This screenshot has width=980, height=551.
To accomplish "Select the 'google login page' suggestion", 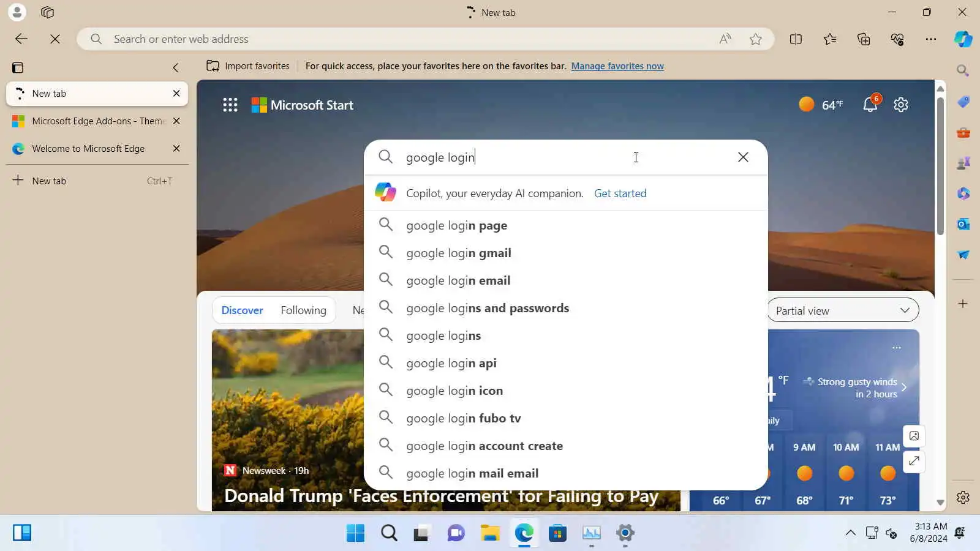I will (x=565, y=225).
